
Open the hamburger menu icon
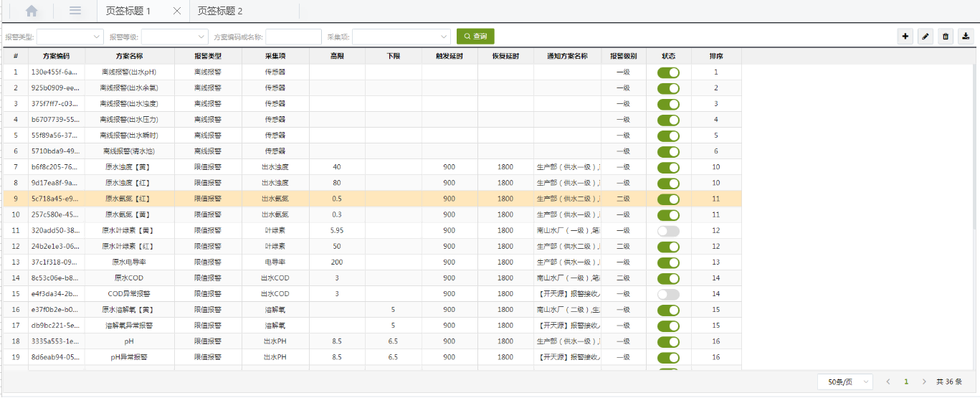(75, 11)
